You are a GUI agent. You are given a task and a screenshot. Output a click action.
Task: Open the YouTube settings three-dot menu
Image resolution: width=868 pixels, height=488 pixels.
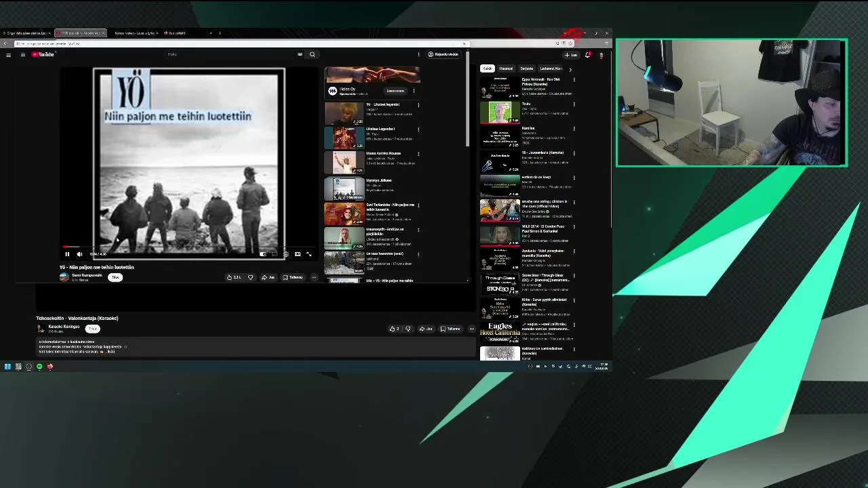coord(419,54)
